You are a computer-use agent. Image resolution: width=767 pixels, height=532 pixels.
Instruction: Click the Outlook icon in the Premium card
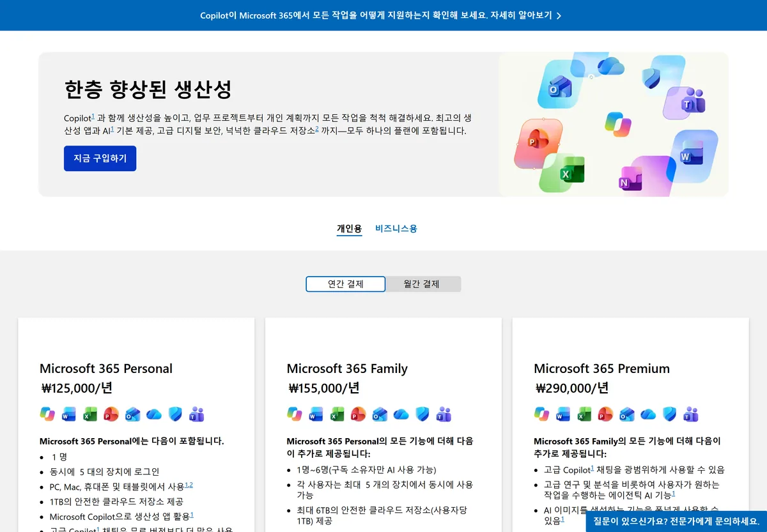coord(627,414)
